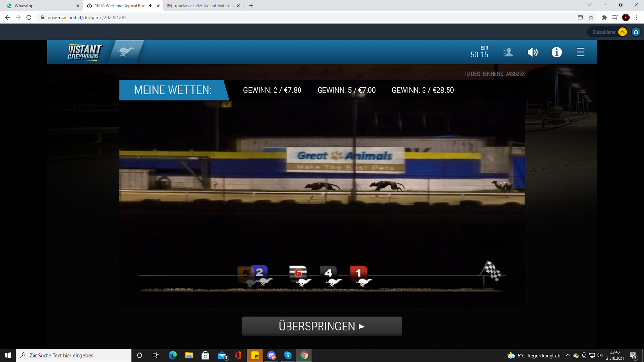Click the browser address bar URL
Image resolution: width=644 pixels, height=362 pixels.
(87, 17)
